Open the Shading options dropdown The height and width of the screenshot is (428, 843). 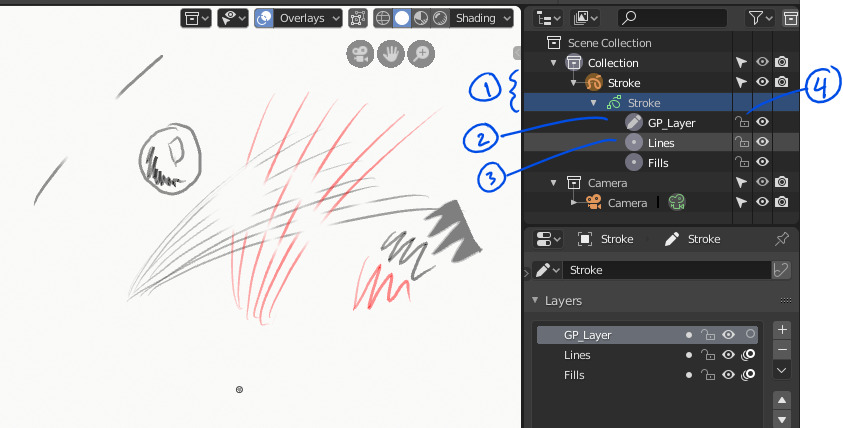point(482,18)
